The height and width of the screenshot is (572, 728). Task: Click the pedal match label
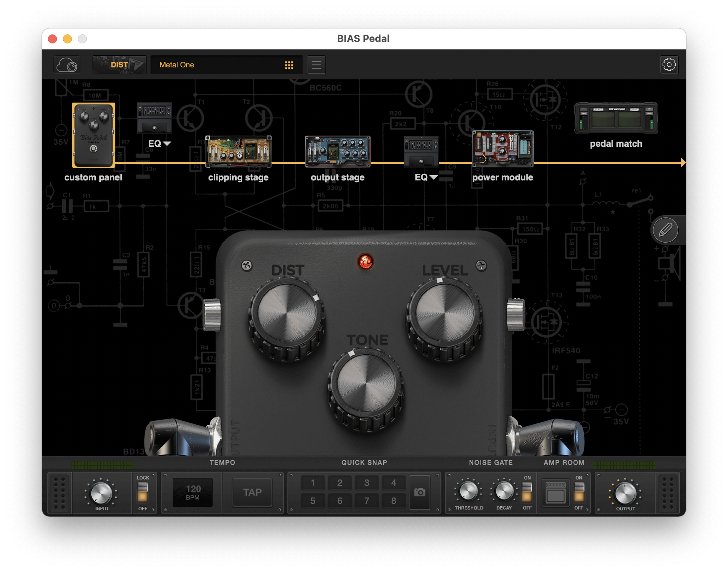pos(616,144)
